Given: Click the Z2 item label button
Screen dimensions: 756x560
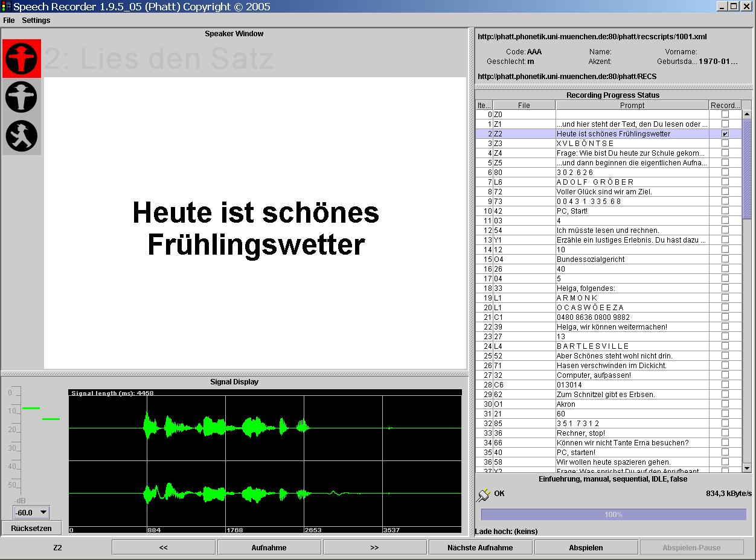Looking at the screenshot, I should (57, 547).
